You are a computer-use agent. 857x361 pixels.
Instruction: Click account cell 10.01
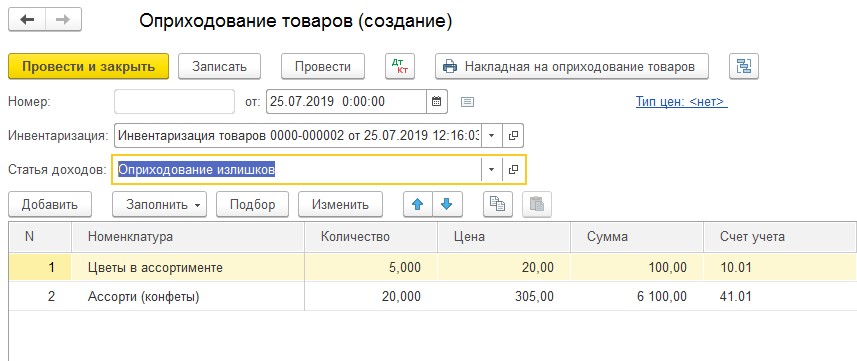pyautogui.click(x=780, y=267)
